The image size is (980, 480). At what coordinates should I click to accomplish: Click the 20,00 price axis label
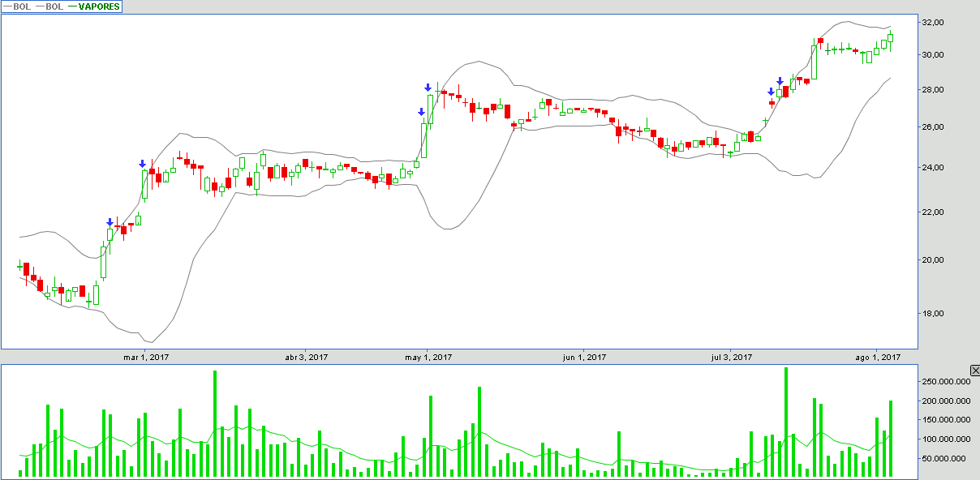click(933, 260)
